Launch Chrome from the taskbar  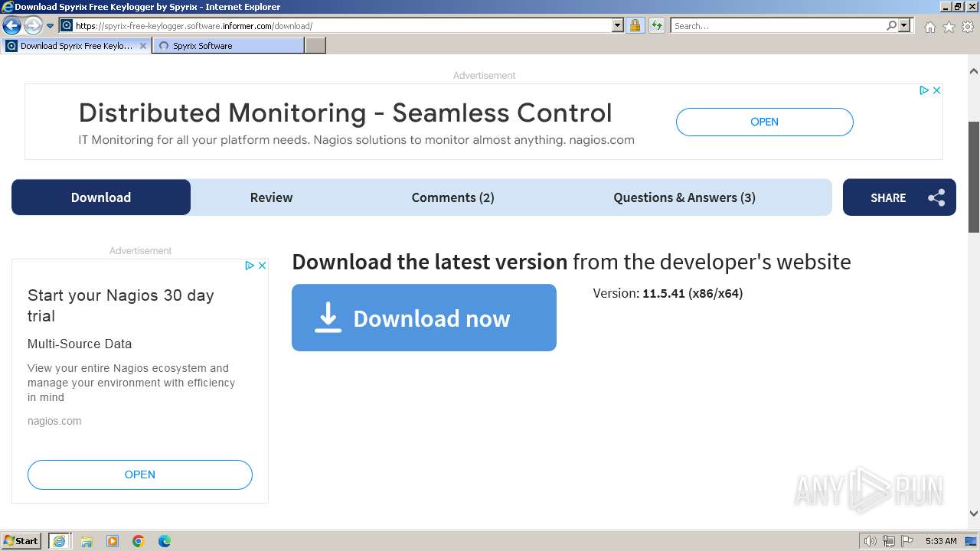[139, 541]
